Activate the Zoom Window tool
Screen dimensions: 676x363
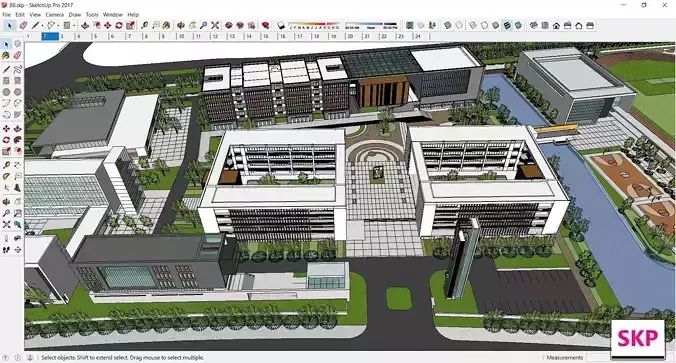pyautogui.click(x=17, y=213)
